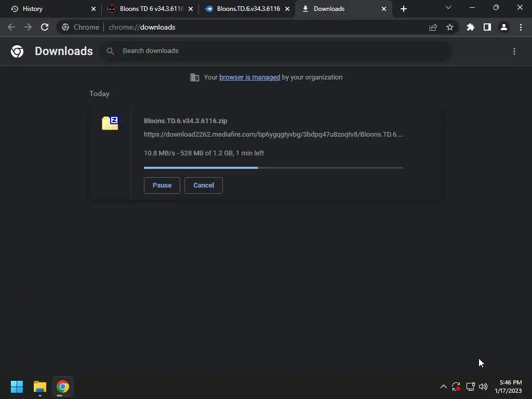The height and width of the screenshot is (399, 532).
Task: Open the volume speaker tray icon
Action: pyautogui.click(x=483, y=387)
